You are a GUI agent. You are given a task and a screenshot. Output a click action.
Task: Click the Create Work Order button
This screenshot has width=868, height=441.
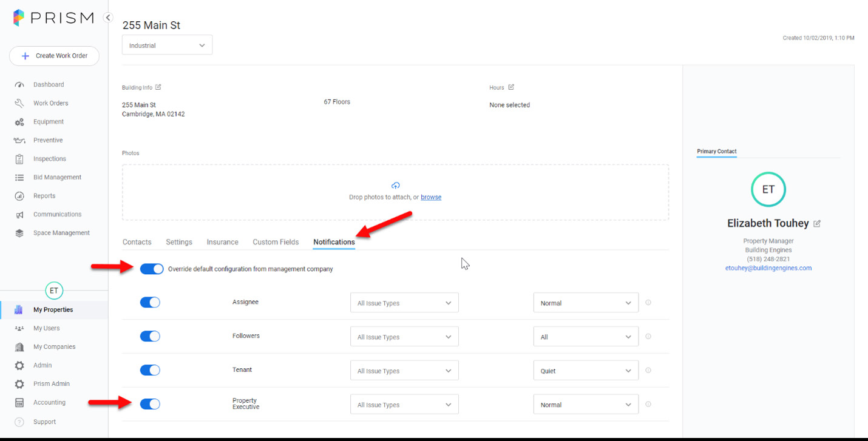pos(54,56)
